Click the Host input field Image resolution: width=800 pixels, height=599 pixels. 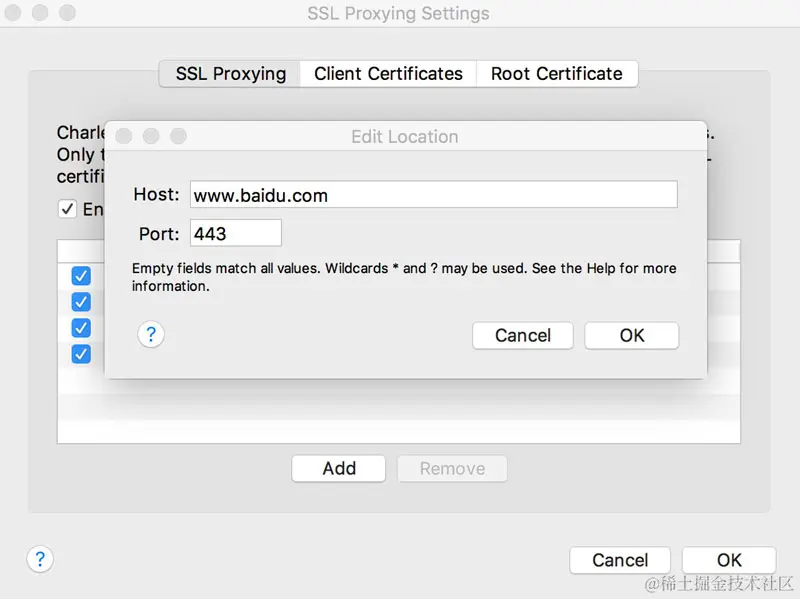(x=434, y=194)
